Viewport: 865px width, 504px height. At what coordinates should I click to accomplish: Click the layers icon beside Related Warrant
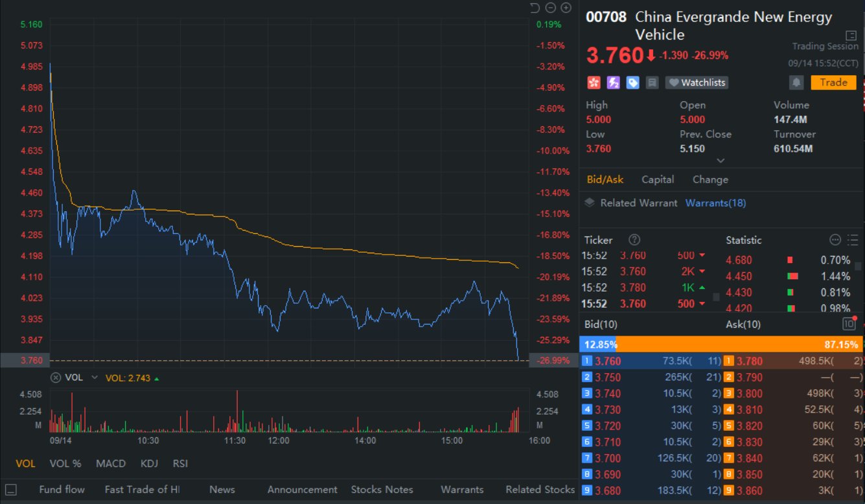[x=590, y=203]
